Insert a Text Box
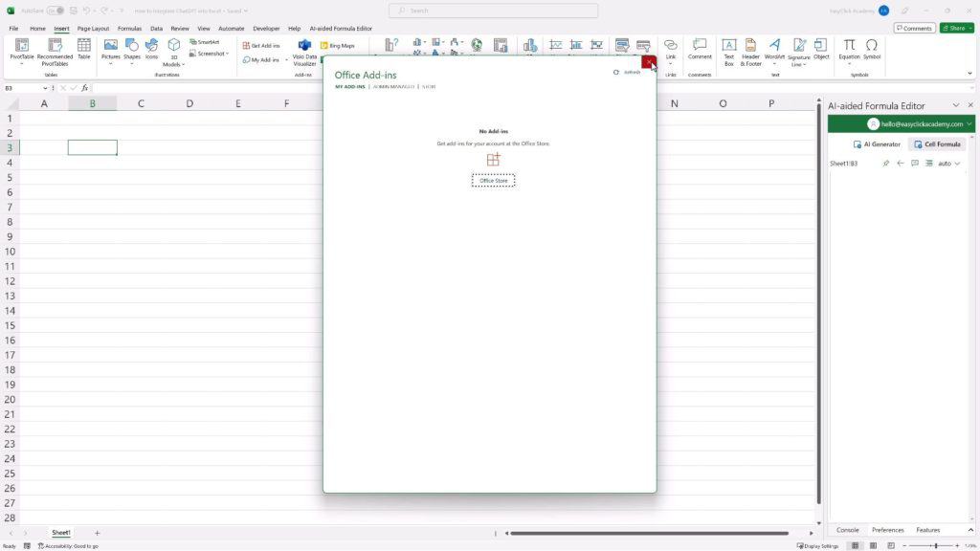The height and width of the screenshot is (551, 980). (x=728, y=53)
